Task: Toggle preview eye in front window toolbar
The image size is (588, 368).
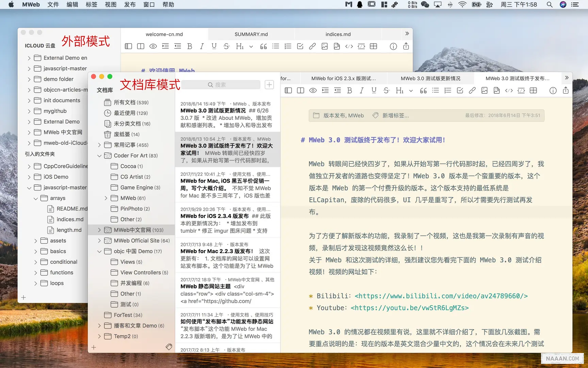Action: pyautogui.click(x=313, y=90)
